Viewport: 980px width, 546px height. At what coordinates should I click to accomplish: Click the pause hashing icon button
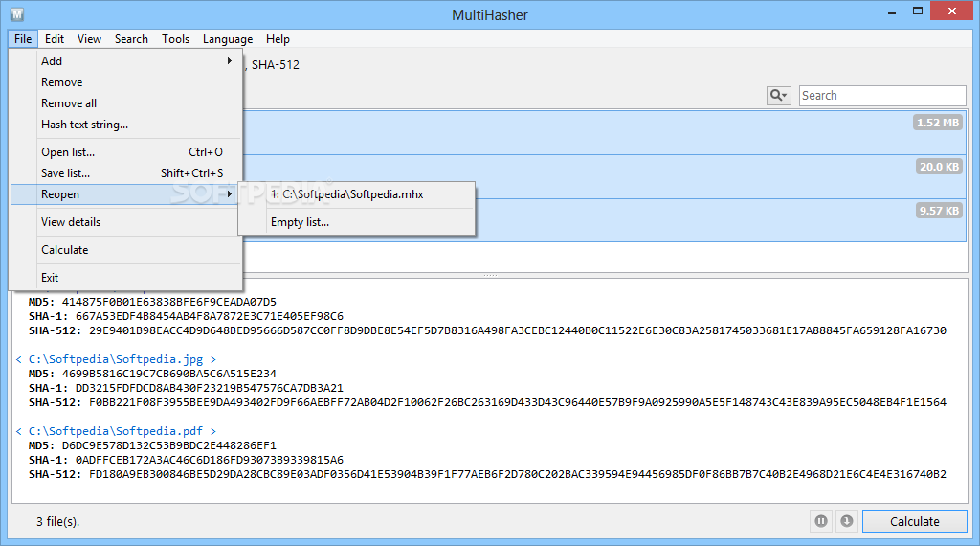[820, 521]
